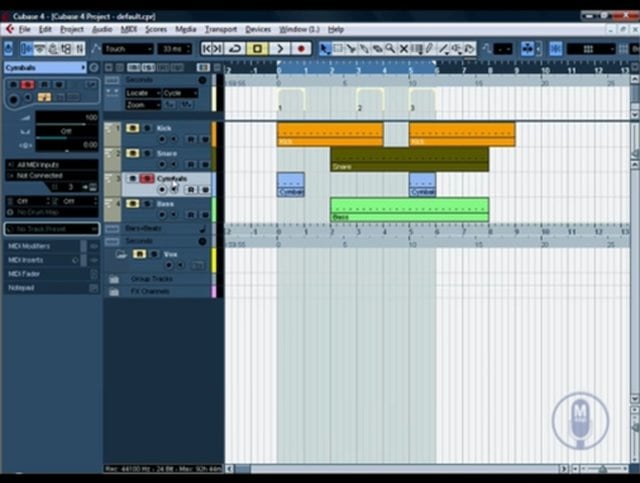Open the Automation mode Touch dropdown
The height and width of the screenshot is (483, 640).
128,49
